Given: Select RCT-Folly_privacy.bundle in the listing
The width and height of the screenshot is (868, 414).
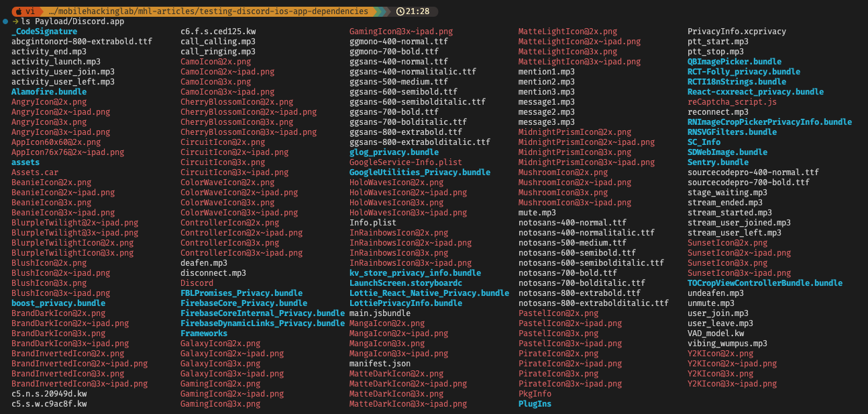Looking at the screenshot, I should (x=744, y=72).
